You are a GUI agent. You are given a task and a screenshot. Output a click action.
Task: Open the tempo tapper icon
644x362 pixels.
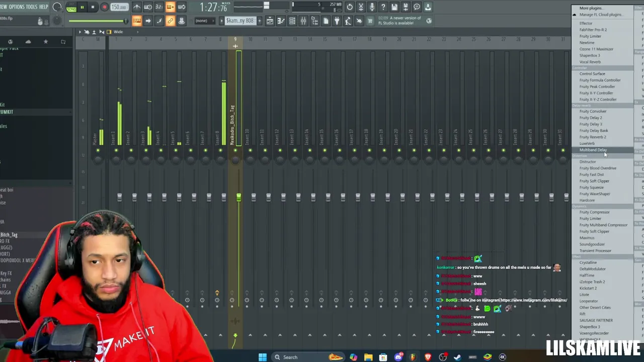(x=348, y=21)
